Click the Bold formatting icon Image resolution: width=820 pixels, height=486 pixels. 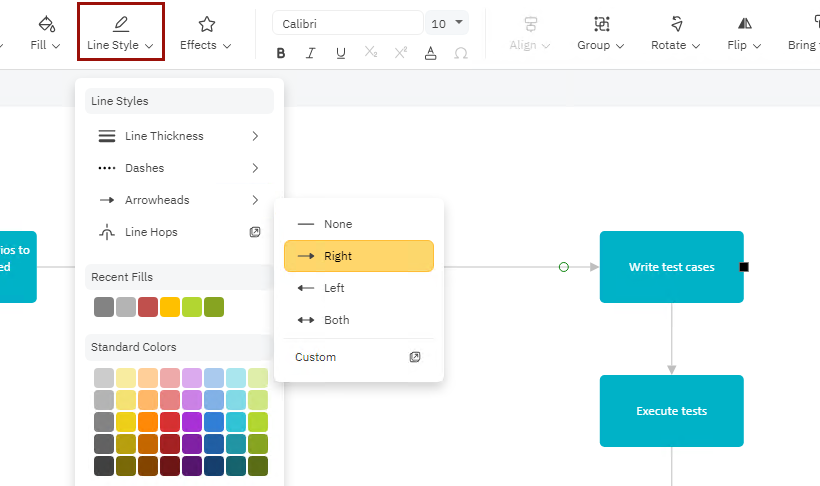pyautogui.click(x=283, y=53)
